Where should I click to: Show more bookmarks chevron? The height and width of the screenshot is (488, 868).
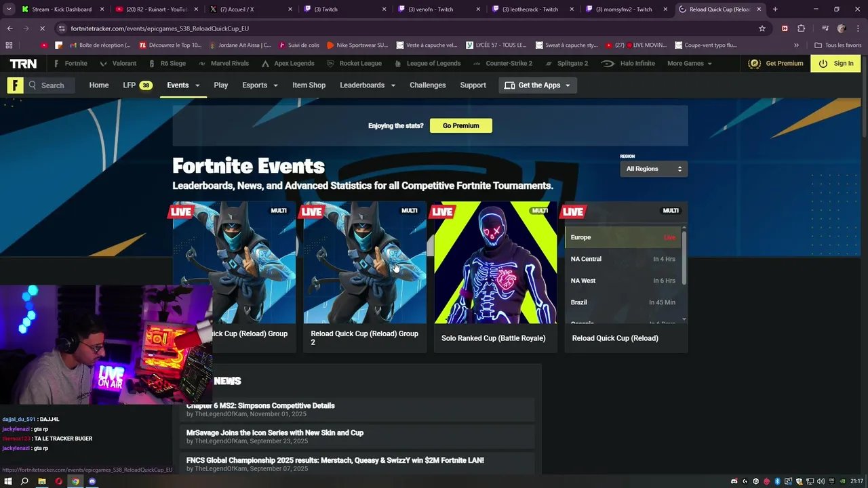tap(796, 45)
